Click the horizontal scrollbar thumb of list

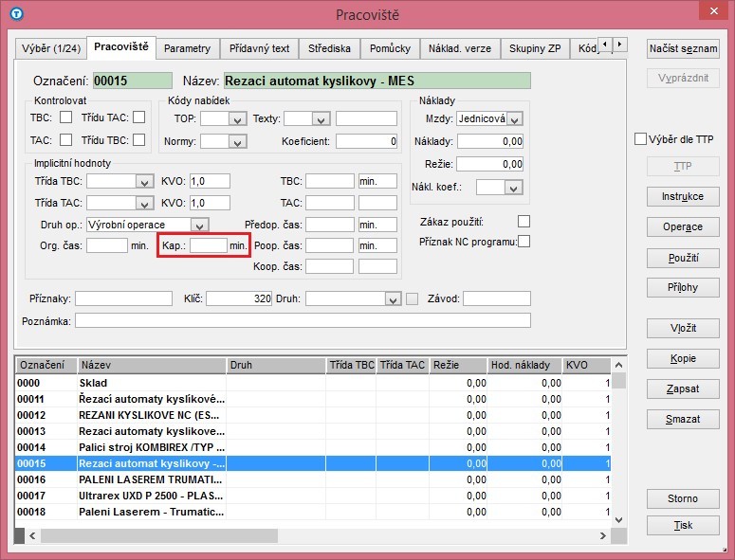pos(159,535)
